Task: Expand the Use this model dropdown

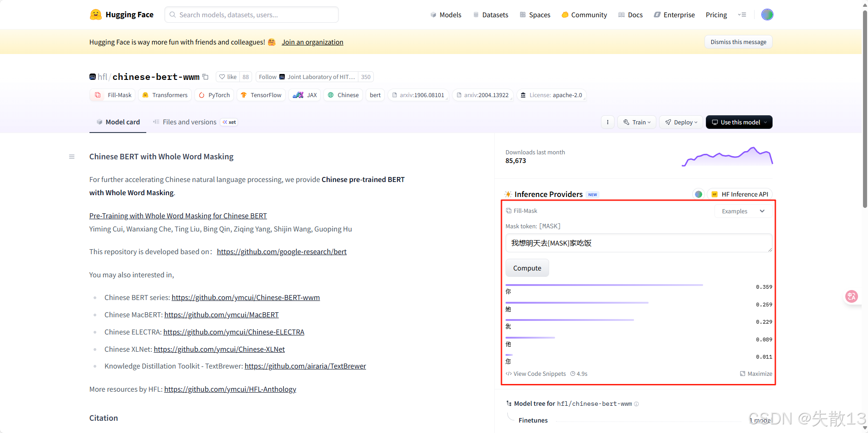Action: pos(739,122)
